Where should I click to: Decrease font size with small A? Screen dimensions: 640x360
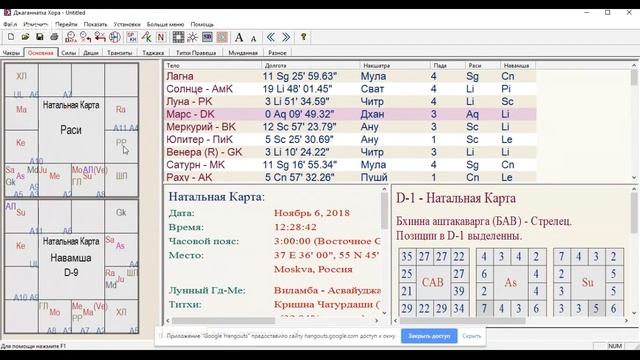[253, 38]
